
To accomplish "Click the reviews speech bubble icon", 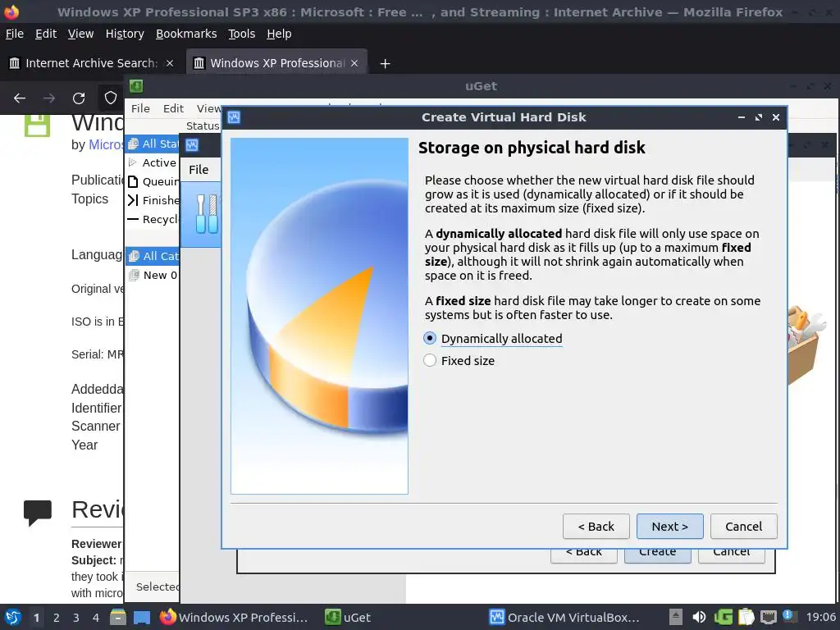I will pyautogui.click(x=38, y=514).
